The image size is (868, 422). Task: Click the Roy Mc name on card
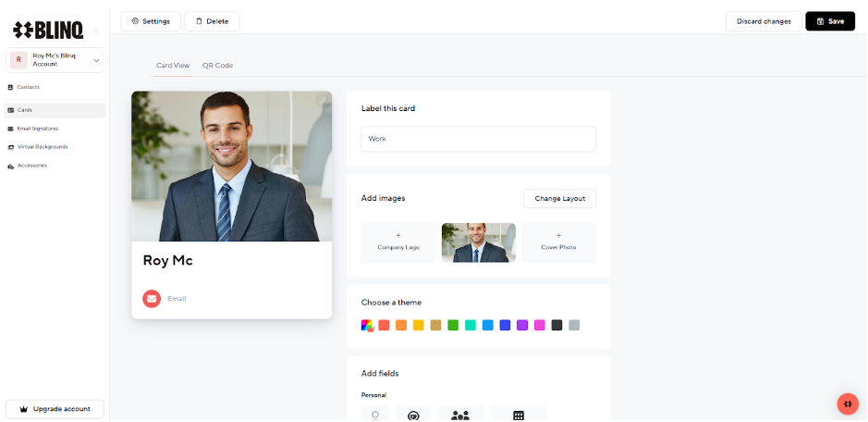pos(167,260)
